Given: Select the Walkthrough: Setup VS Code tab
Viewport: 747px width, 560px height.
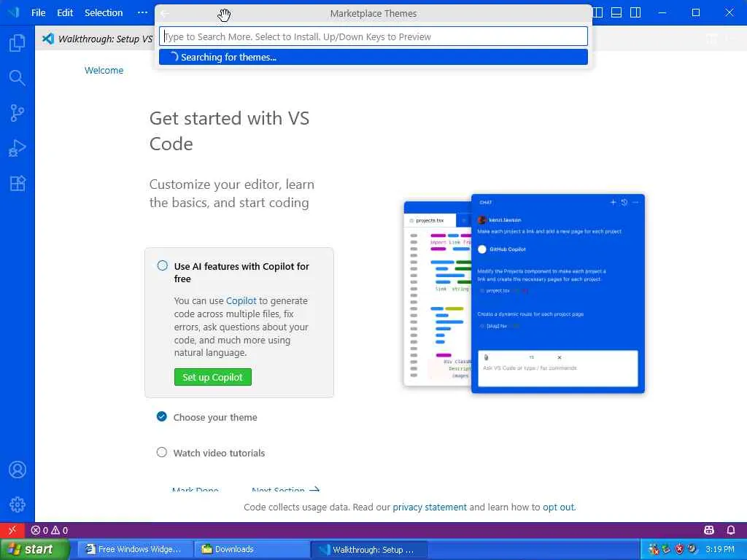Looking at the screenshot, I should point(96,39).
